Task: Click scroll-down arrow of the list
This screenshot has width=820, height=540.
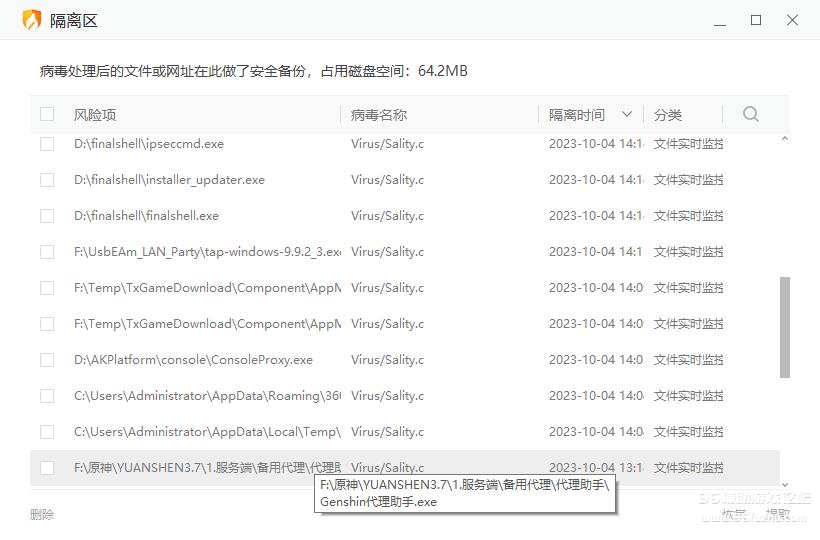Action: pos(785,483)
